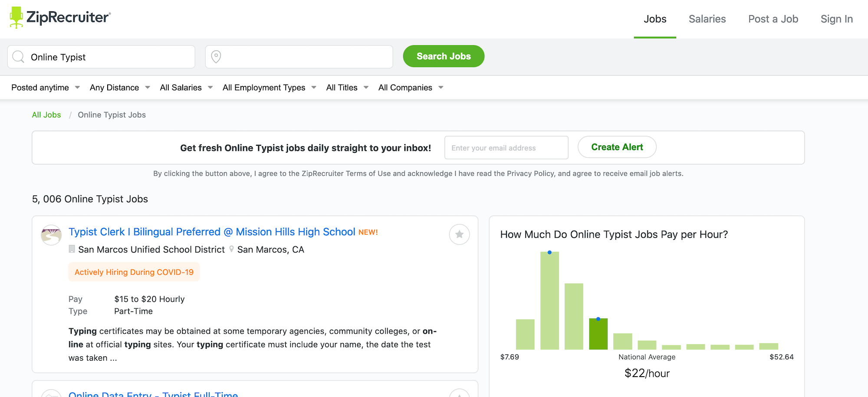Open the Post a Job page
This screenshot has width=868, height=397.
click(773, 19)
